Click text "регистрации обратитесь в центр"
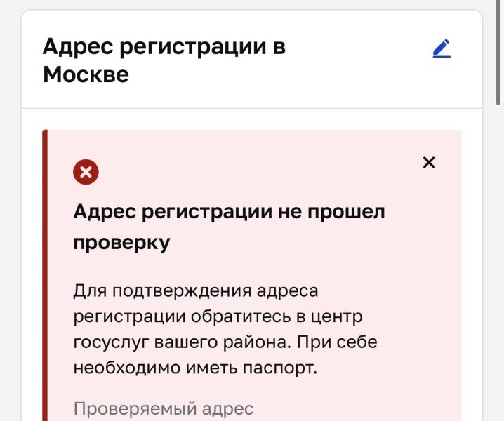The image size is (504, 421). (218, 317)
